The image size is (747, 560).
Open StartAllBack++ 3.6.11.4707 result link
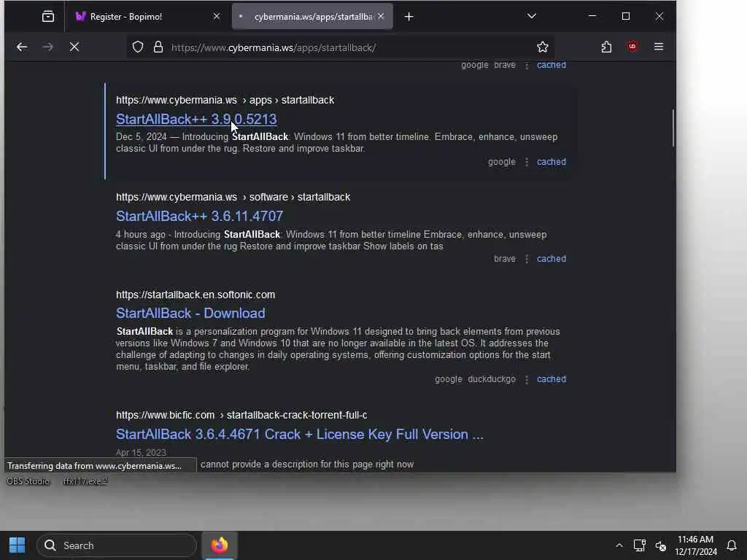200,216
